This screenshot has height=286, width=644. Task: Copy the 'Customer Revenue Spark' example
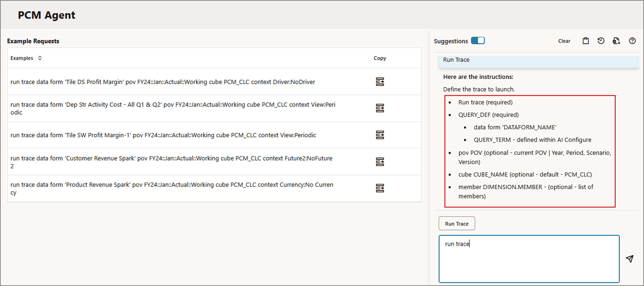click(380, 162)
